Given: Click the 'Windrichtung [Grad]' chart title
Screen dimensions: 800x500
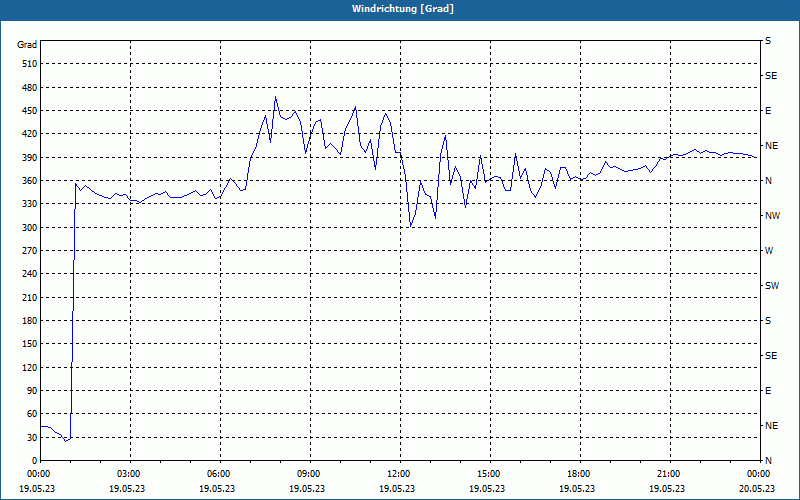Looking at the screenshot, I should pos(403,9).
